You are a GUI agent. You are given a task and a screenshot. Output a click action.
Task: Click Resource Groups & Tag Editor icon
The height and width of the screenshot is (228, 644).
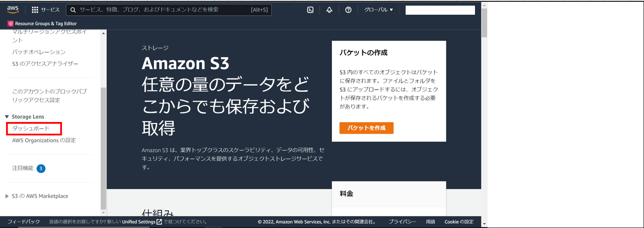click(x=10, y=24)
